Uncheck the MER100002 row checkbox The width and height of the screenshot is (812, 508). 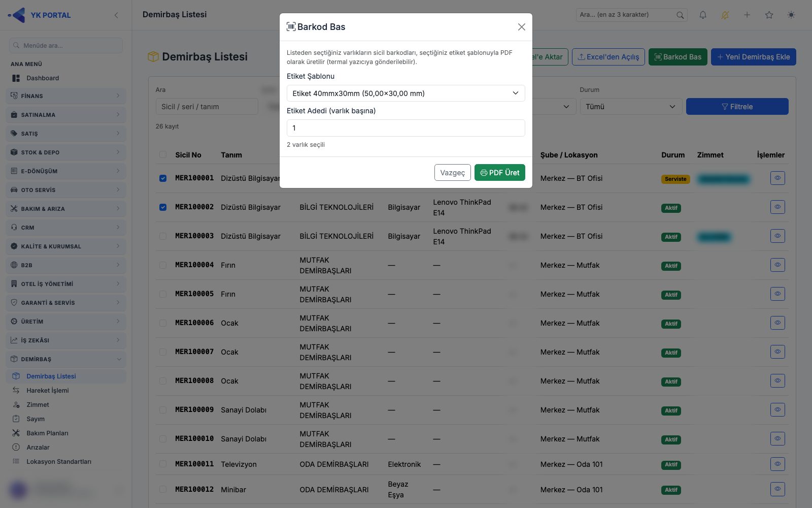[x=163, y=207]
